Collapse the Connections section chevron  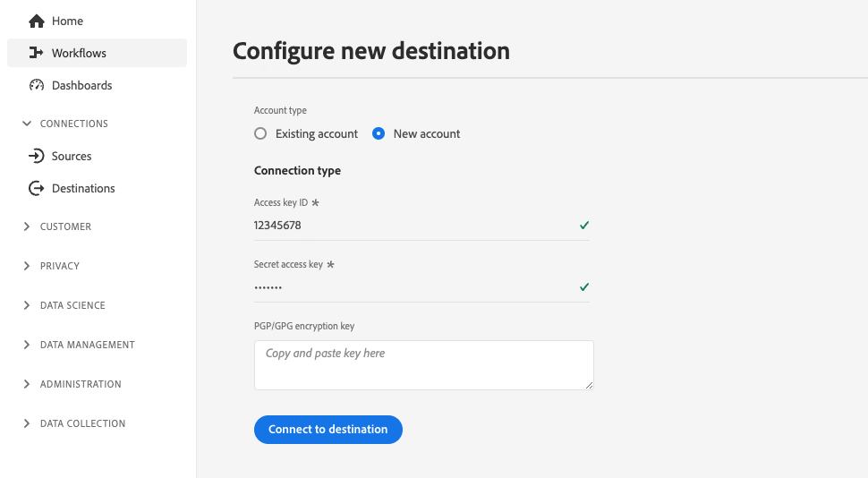pyautogui.click(x=27, y=124)
